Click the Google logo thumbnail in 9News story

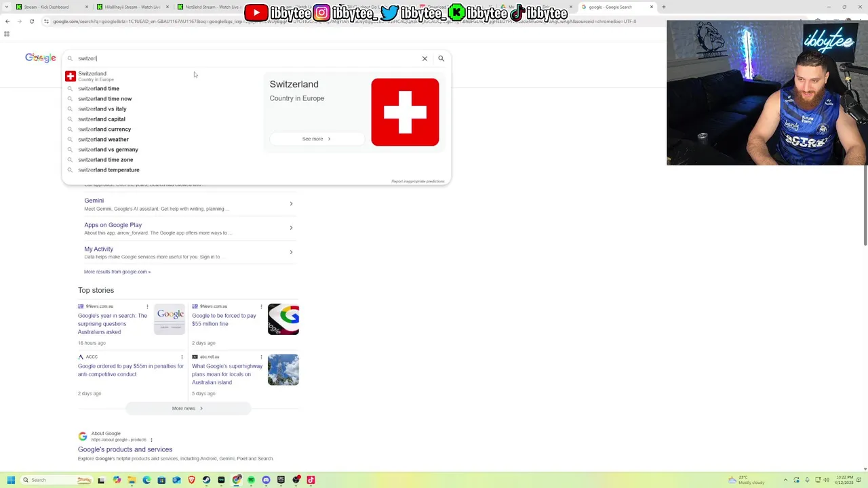(170, 319)
